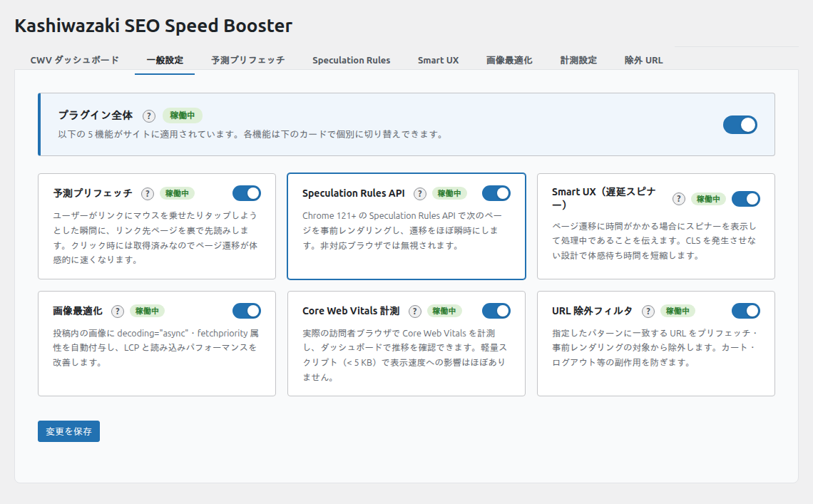Open help tooltip for Speculation Rules API
The width and height of the screenshot is (813, 504).
420,193
